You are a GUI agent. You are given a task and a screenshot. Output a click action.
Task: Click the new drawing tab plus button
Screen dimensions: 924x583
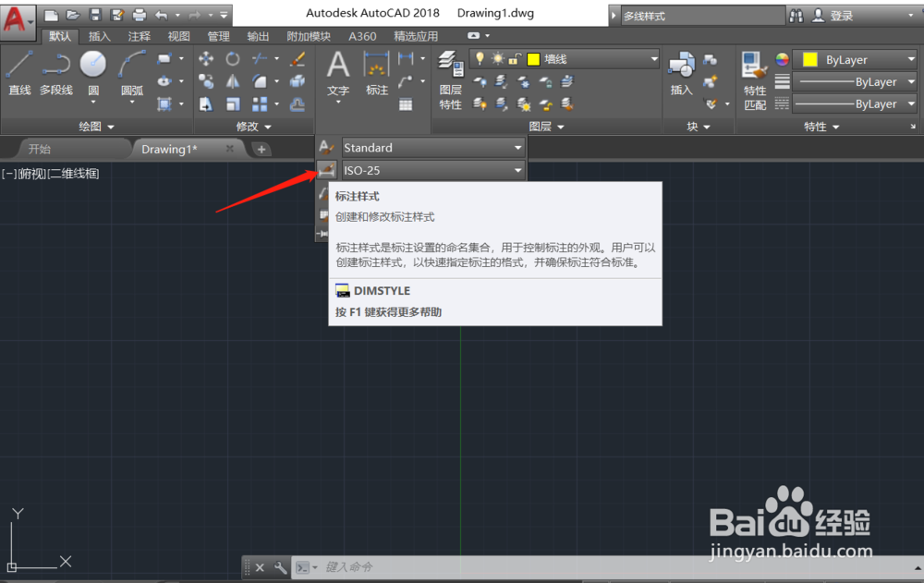click(261, 149)
